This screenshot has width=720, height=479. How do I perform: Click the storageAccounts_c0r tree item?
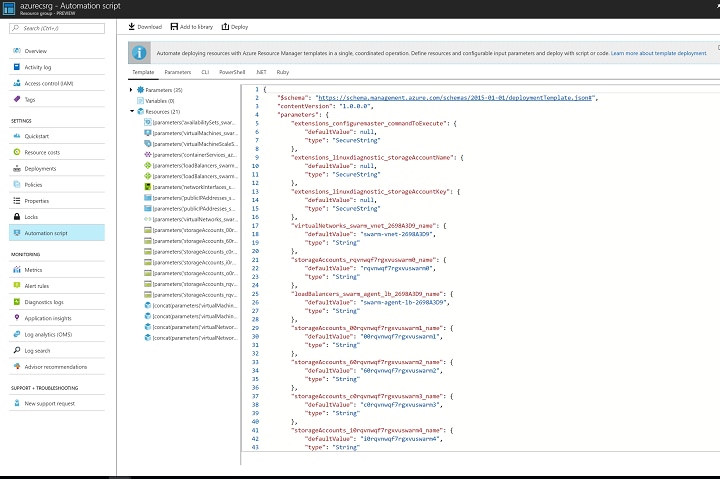pos(190,252)
